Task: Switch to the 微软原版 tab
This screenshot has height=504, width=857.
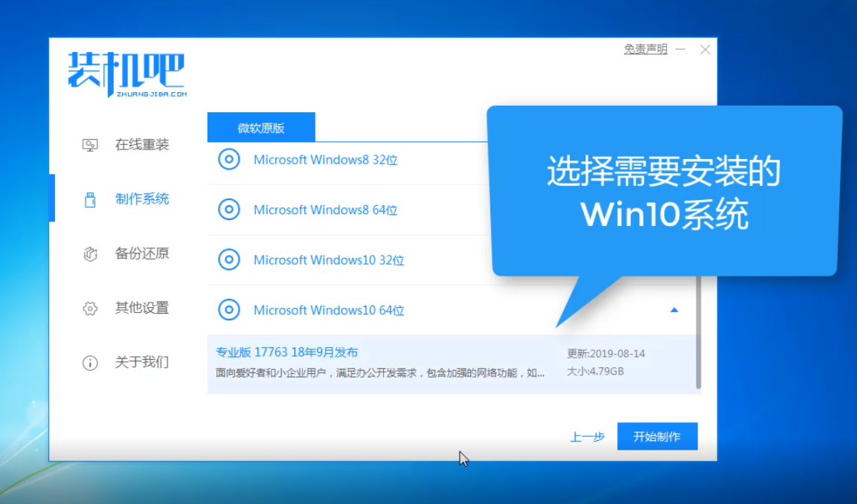Action: pos(261,127)
